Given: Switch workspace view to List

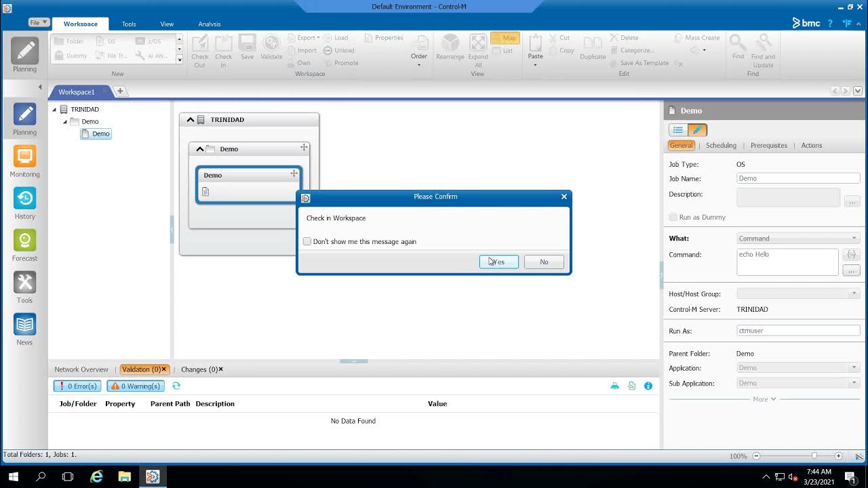Looking at the screenshot, I should click(503, 51).
